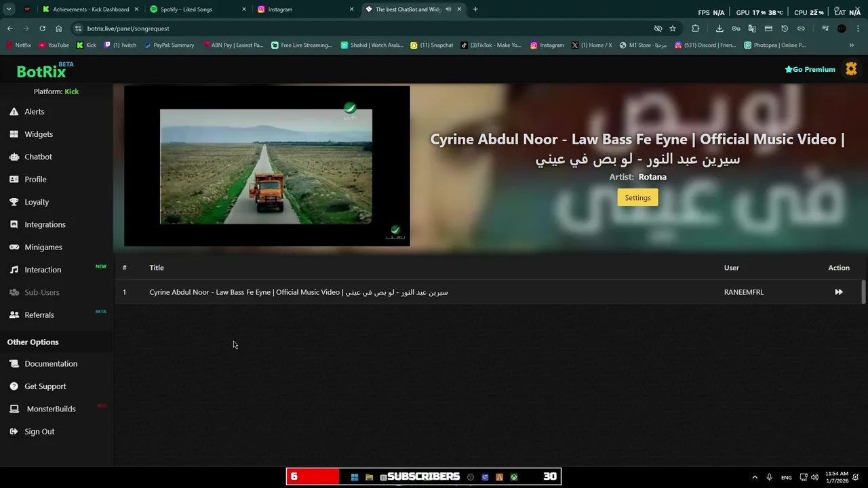
Task: Click Get Support help item
Action: (45, 386)
